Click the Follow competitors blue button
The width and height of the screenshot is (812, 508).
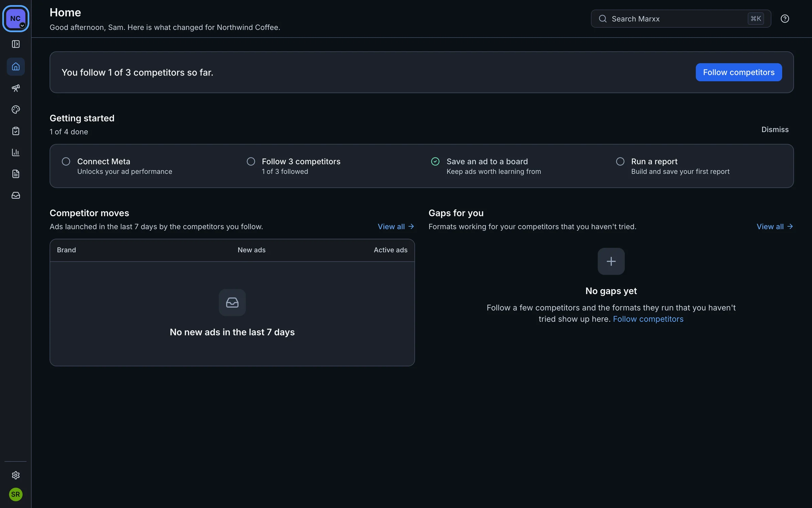tap(739, 72)
